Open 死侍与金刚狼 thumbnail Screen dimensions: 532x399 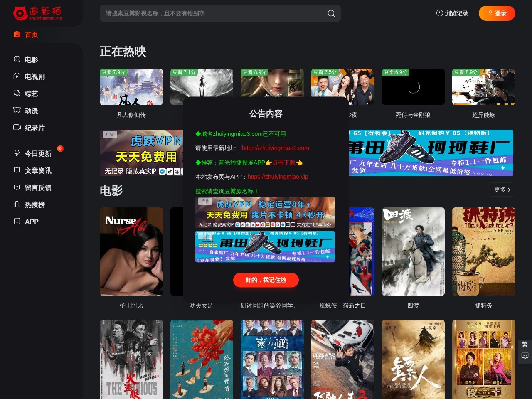[413, 87]
